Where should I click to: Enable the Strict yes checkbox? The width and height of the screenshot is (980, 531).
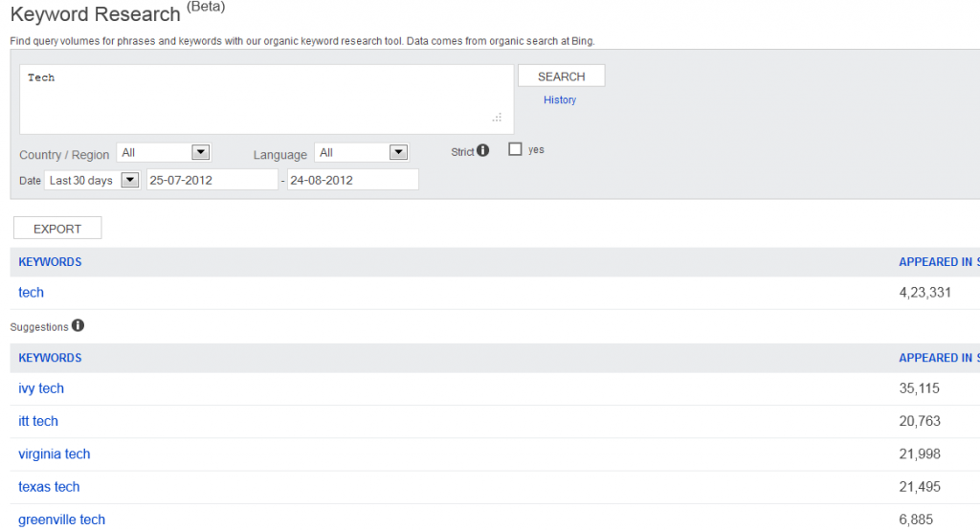pyautogui.click(x=515, y=149)
